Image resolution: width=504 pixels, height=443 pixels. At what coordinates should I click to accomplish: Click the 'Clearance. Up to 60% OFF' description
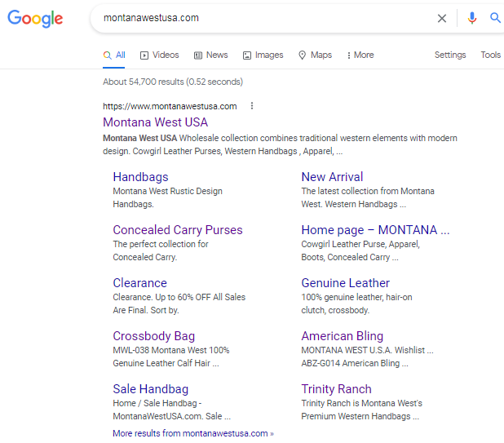[x=179, y=303]
